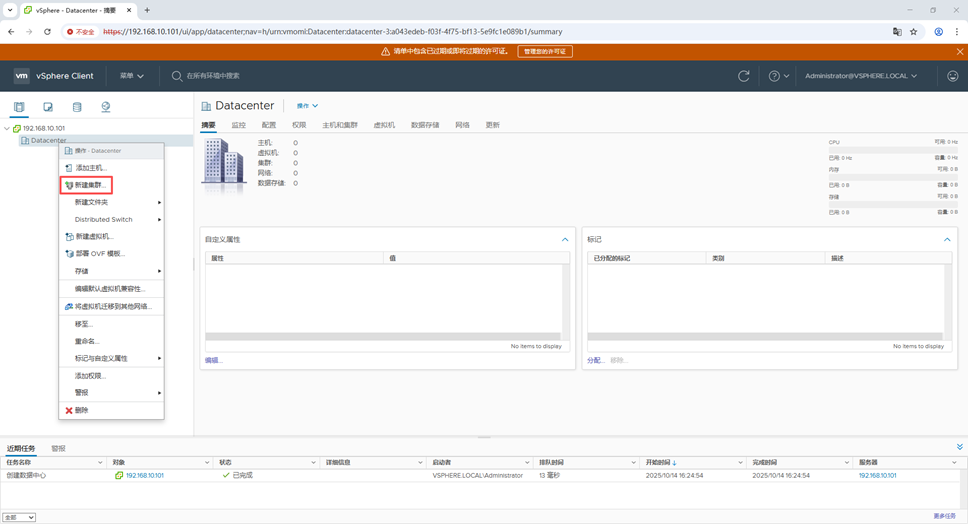Collapse the 192.168.10.101 tree node
This screenshot has height=524, width=968.
point(8,129)
